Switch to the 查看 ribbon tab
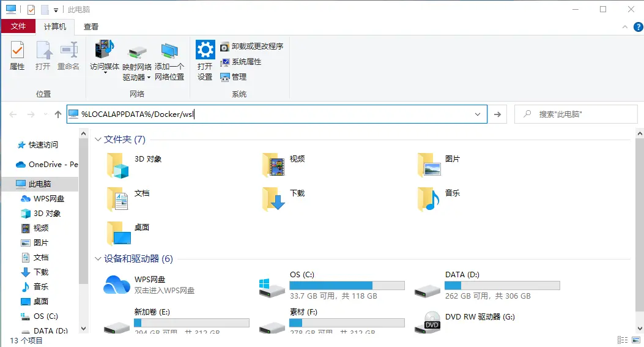The height and width of the screenshot is (347, 644). coord(91,26)
